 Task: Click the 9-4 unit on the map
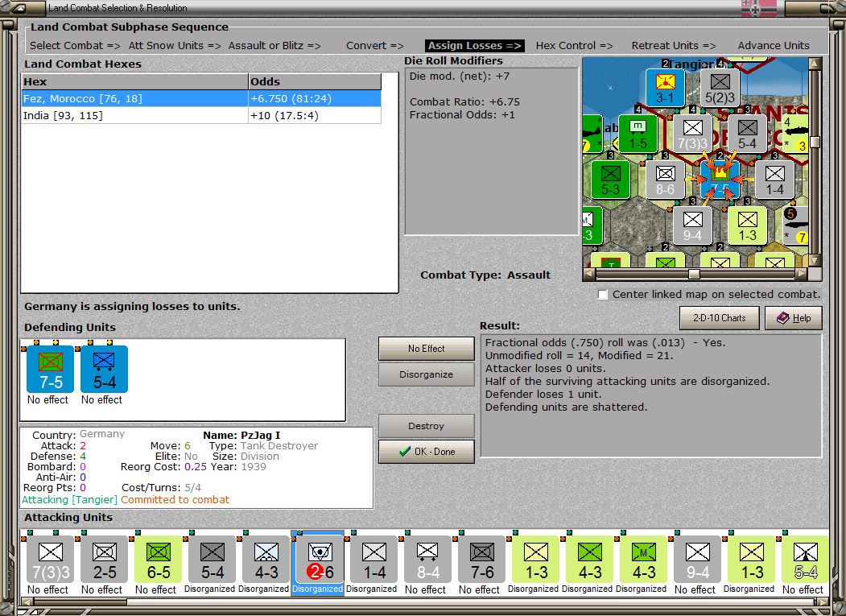[692, 225]
